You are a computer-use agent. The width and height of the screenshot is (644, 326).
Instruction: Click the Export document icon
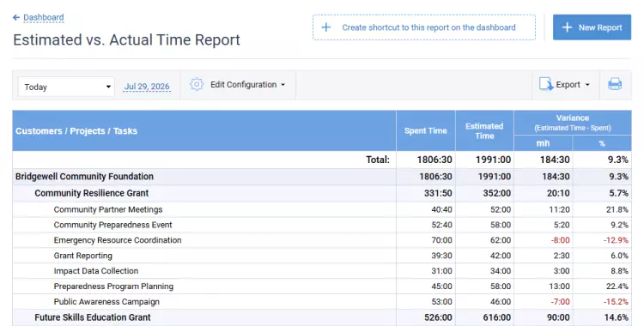(546, 84)
